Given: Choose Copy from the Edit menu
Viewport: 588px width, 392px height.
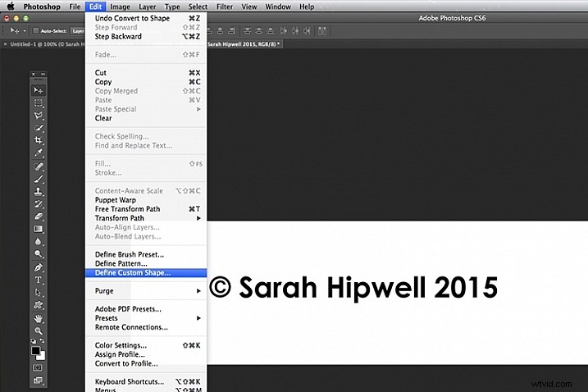Looking at the screenshot, I should [x=146, y=82].
